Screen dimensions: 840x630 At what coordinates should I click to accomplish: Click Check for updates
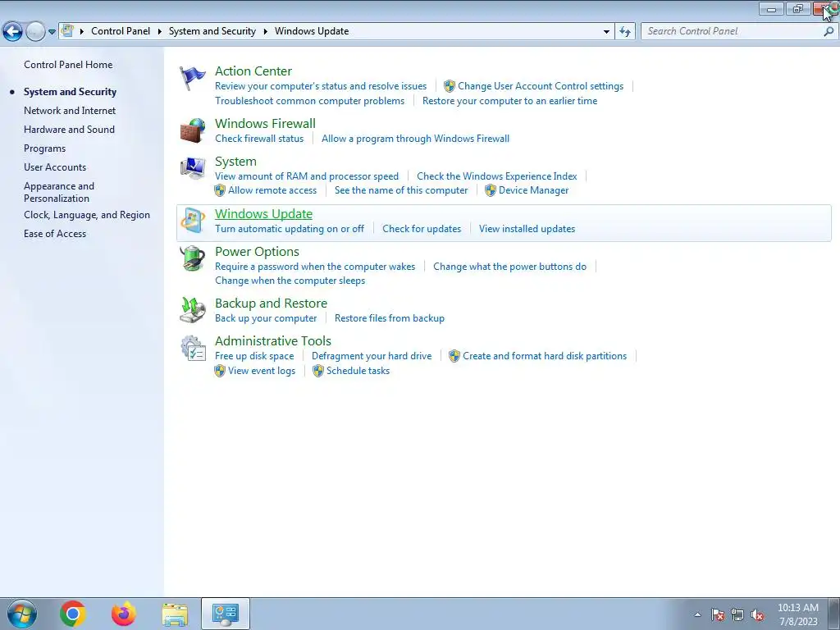tap(422, 229)
